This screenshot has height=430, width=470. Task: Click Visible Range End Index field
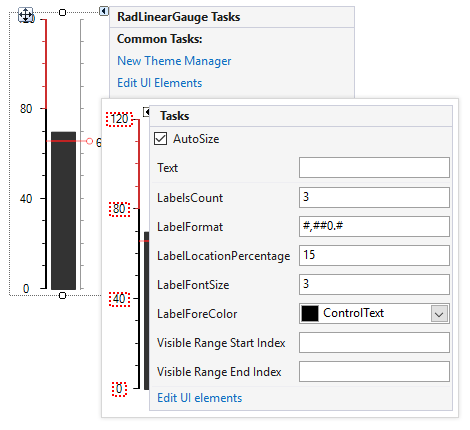(x=374, y=371)
